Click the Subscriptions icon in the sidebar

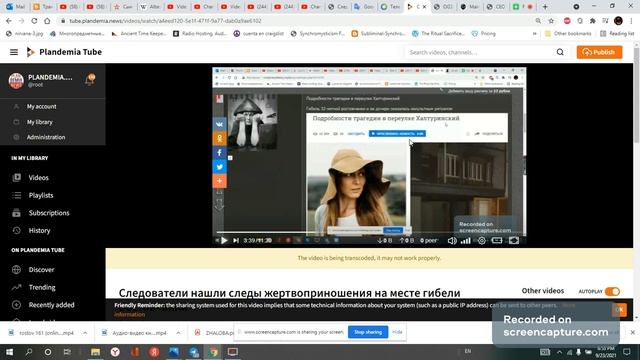point(16,213)
